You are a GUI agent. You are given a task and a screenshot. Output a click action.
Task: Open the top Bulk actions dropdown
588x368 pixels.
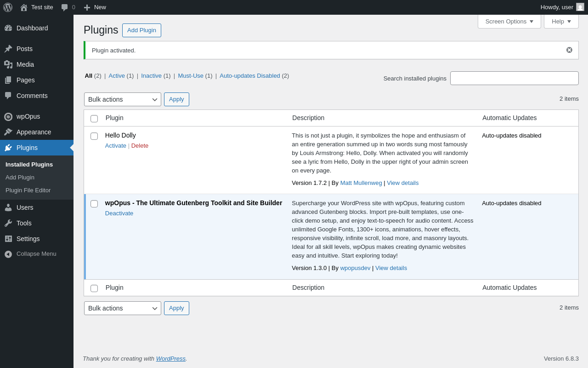click(122, 99)
